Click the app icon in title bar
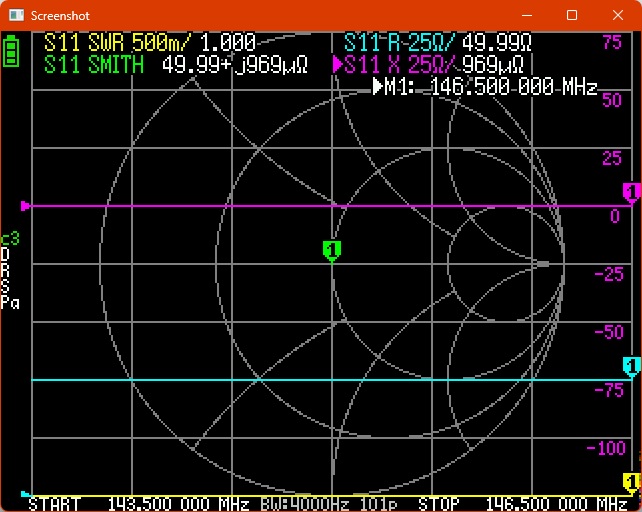The width and height of the screenshot is (642, 512). [x=15, y=16]
